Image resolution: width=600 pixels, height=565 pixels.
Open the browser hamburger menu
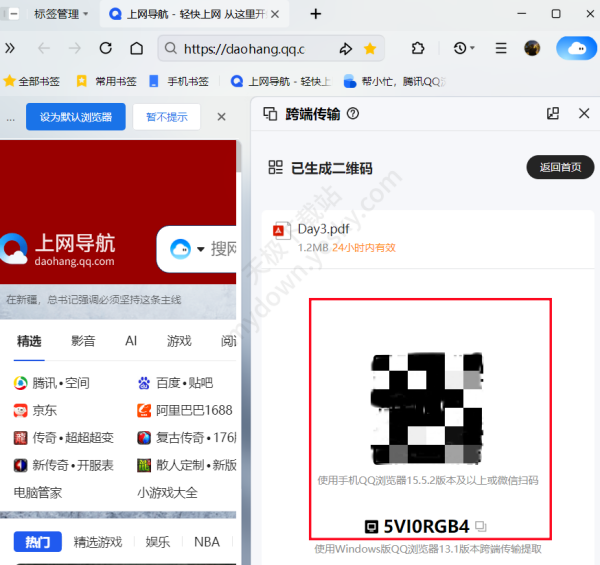(501, 48)
